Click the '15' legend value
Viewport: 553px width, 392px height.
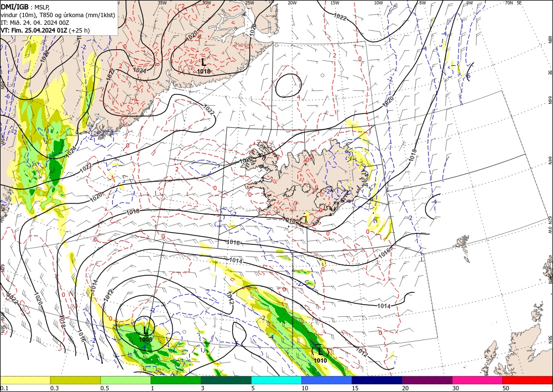pyautogui.click(x=355, y=388)
